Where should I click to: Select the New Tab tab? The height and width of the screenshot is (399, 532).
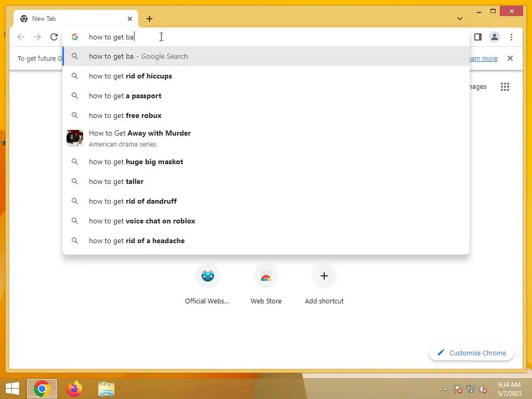[76, 19]
